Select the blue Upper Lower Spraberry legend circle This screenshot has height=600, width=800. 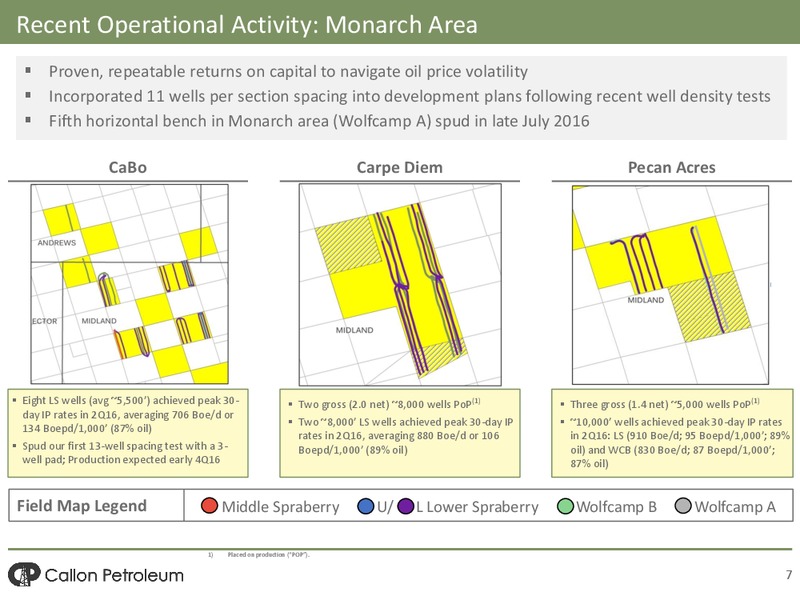coord(366,506)
